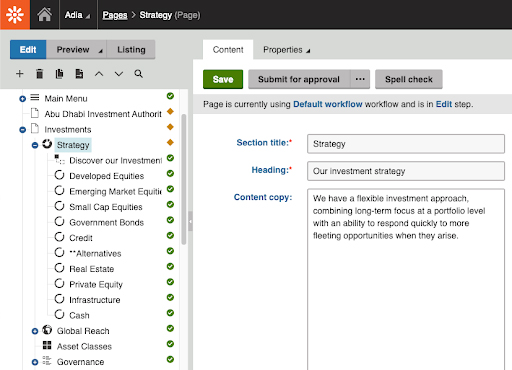Move page up with up arrow

point(99,74)
